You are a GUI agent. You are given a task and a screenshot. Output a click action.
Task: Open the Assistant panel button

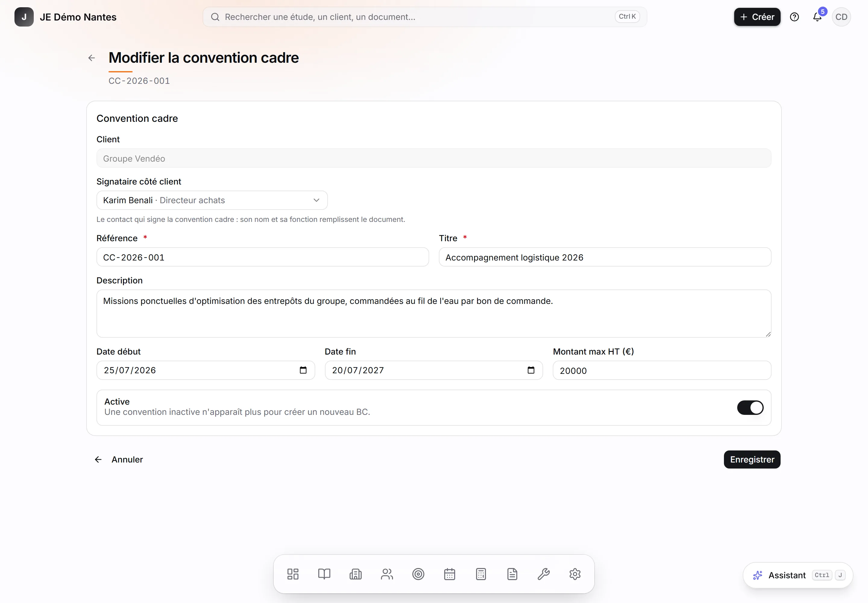(798, 575)
